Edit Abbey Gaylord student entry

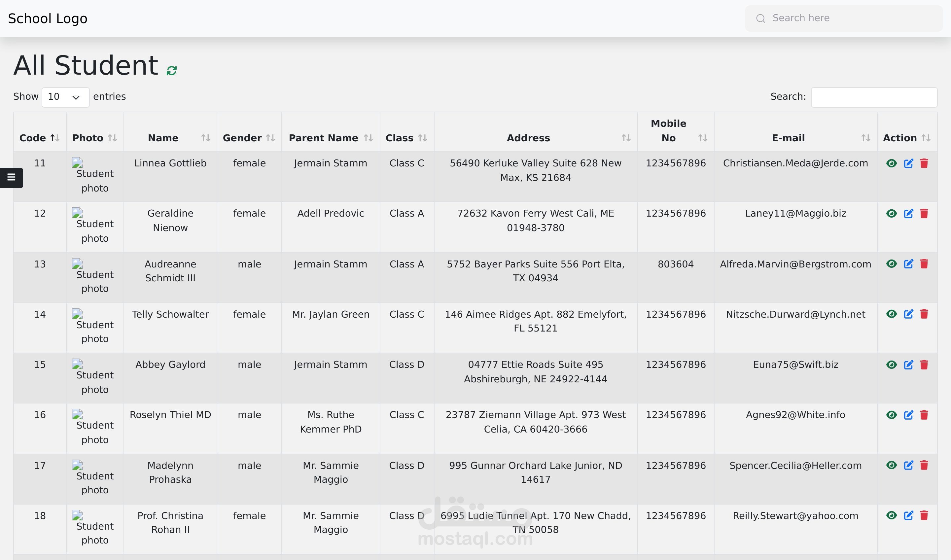908,365
